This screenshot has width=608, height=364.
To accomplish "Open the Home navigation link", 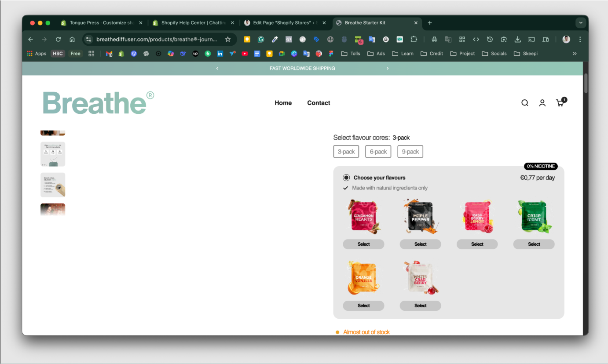I will point(283,103).
